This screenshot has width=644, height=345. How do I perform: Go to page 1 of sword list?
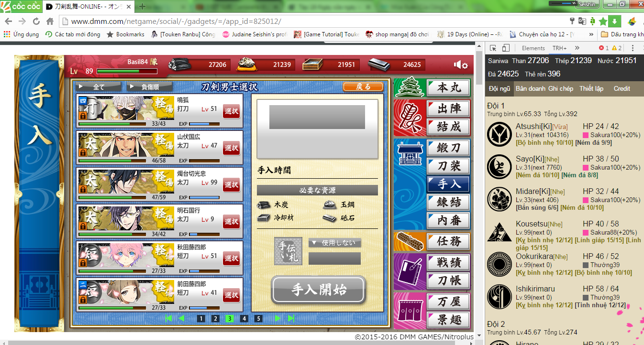coord(201,319)
